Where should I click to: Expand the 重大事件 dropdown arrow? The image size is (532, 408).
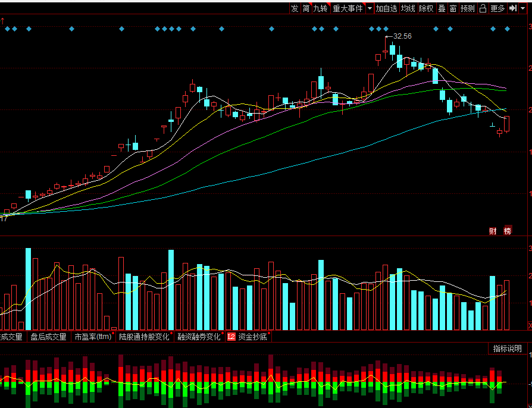point(370,8)
